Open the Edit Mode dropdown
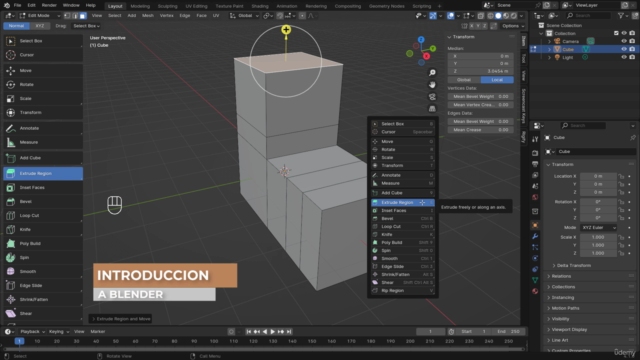Image resolution: width=640 pixels, height=360 pixels. (40, 16)
